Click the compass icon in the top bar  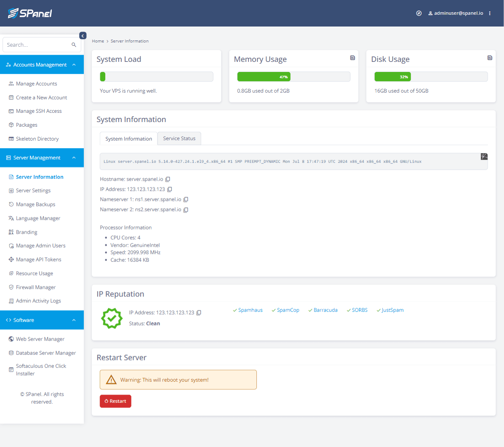click(419, 13)
